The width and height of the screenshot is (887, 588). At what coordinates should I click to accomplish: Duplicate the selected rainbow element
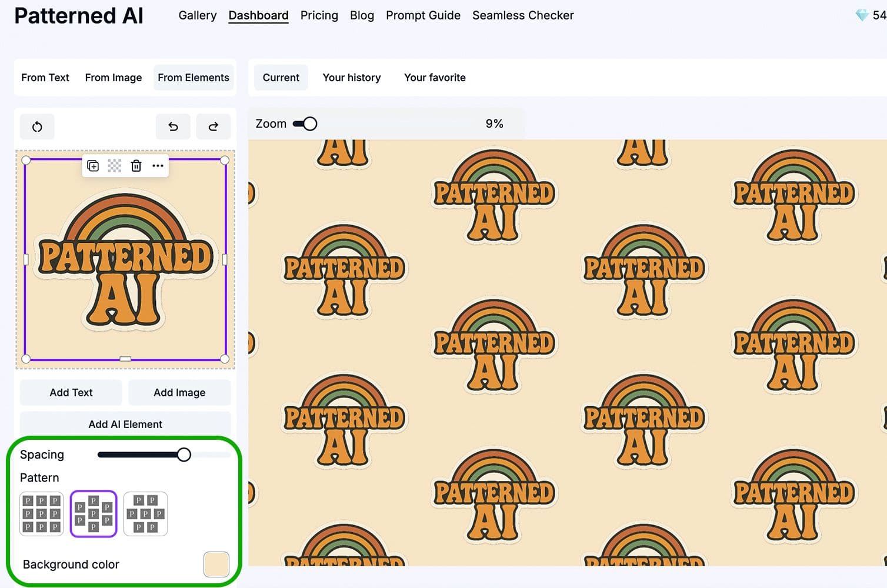tap(93, 166)
